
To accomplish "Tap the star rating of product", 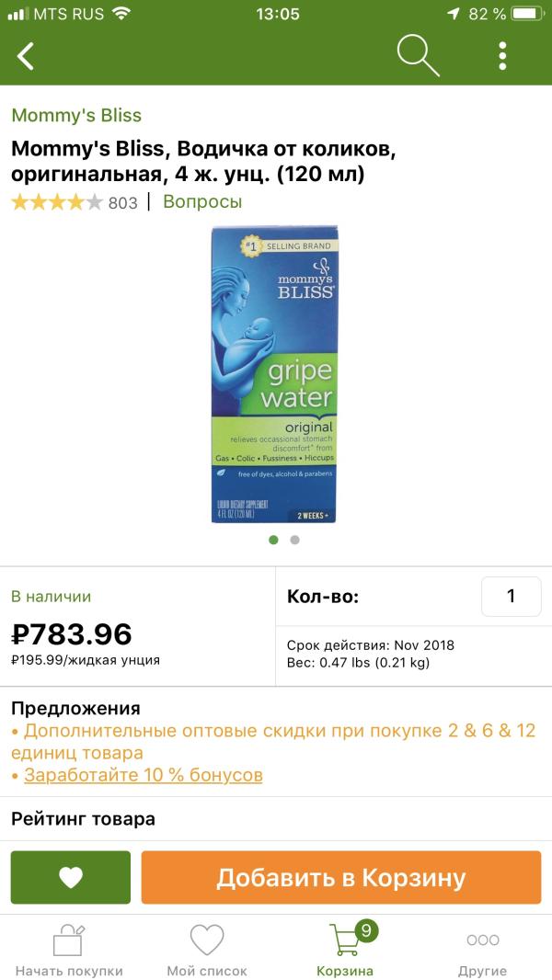I will [56, 202].
